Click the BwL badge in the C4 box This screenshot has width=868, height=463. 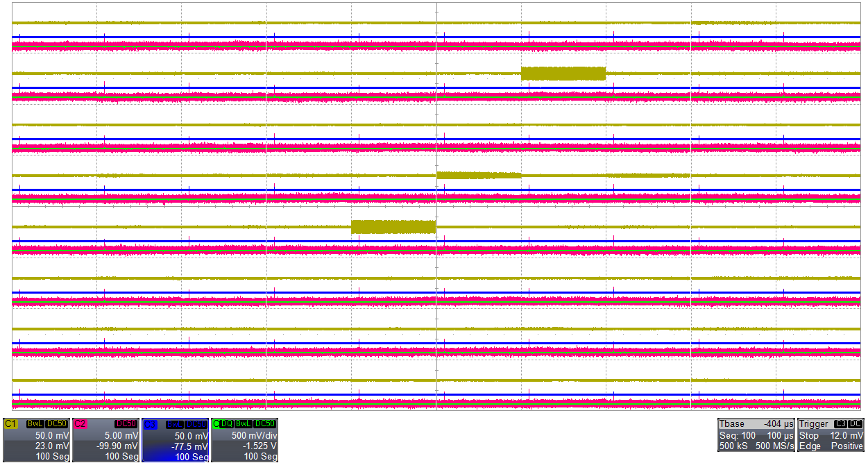[242, 423]
